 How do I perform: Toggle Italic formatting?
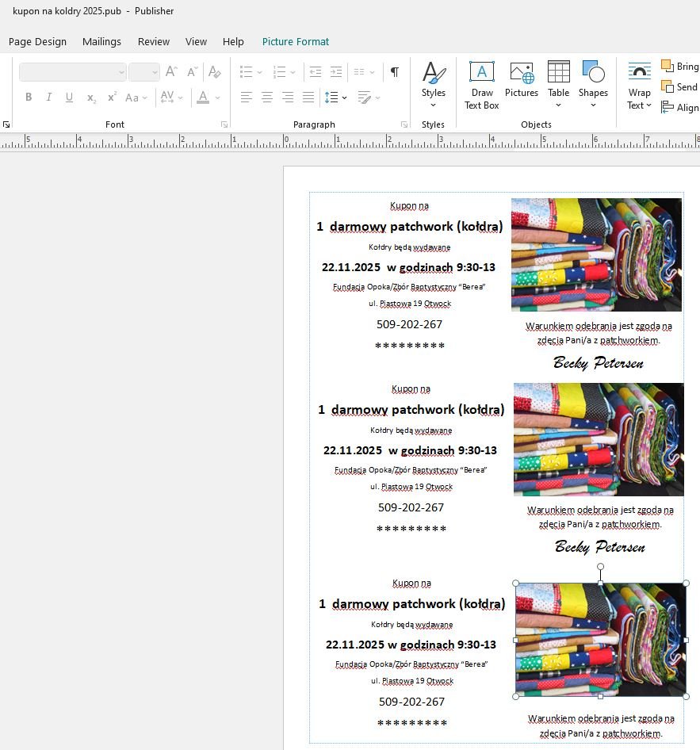(49, 97)
